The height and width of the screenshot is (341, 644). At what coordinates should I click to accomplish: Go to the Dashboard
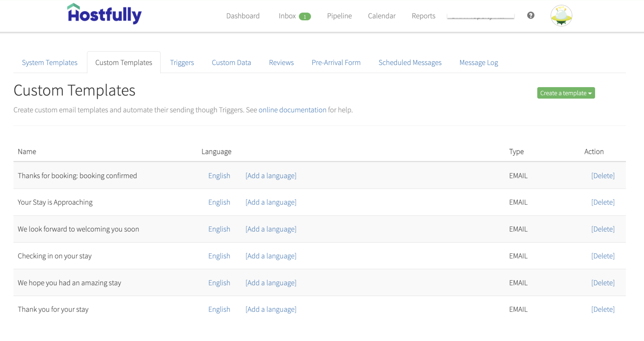point(243,16)
